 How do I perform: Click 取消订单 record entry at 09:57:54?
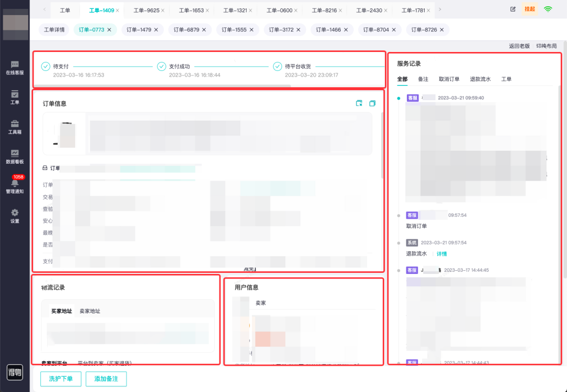click(416, 226)
